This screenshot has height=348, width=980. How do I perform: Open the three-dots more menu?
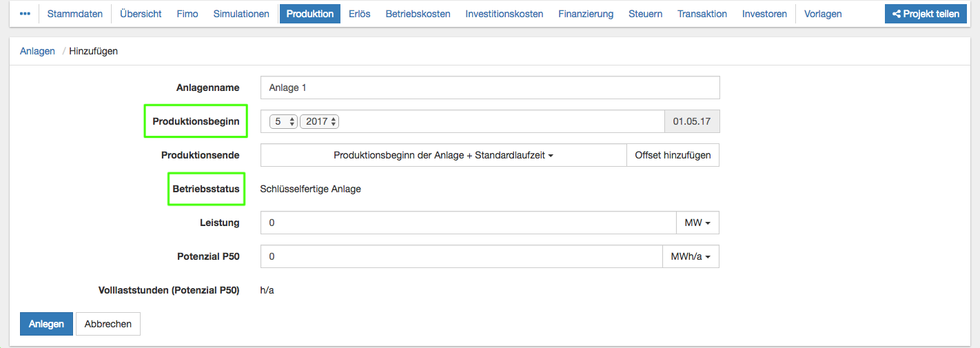click(25, 14)
